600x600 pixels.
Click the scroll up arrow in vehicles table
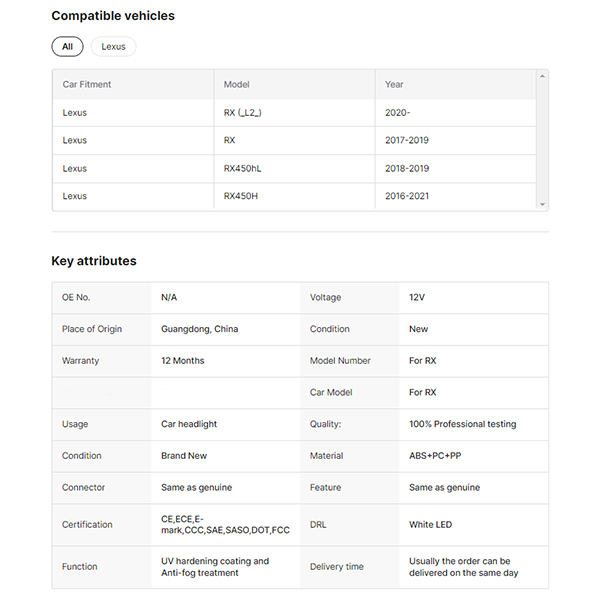[x=543, y=76]
